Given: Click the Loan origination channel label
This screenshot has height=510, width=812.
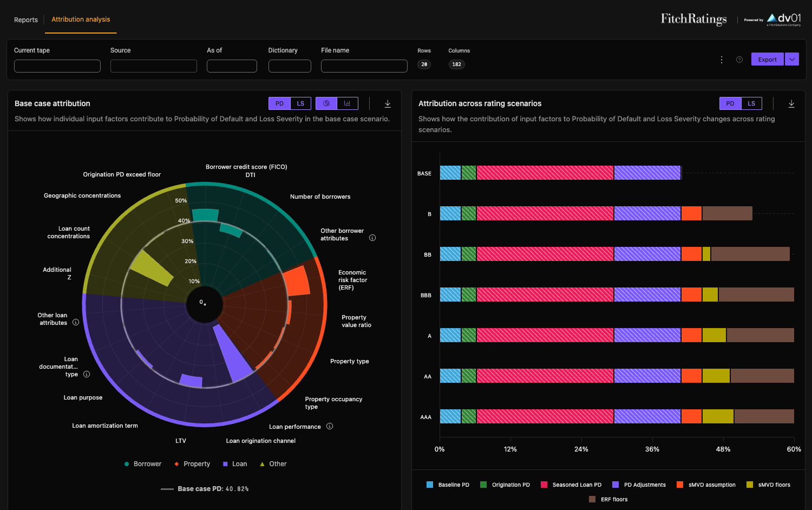Looking at the screenshot, I should pyautogui.click(x=261, y=441).
